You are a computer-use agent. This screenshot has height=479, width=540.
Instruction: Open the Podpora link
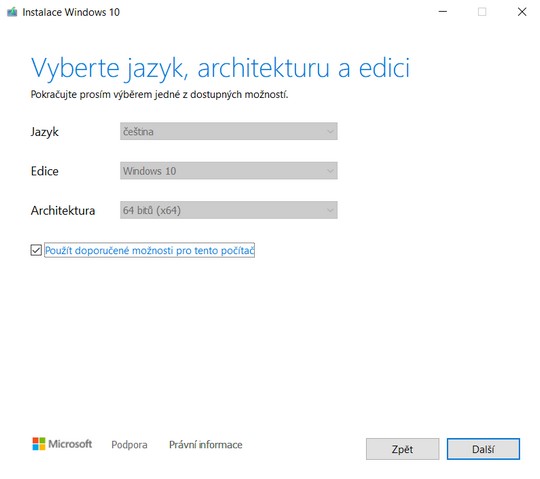click(x=129, y=445)
